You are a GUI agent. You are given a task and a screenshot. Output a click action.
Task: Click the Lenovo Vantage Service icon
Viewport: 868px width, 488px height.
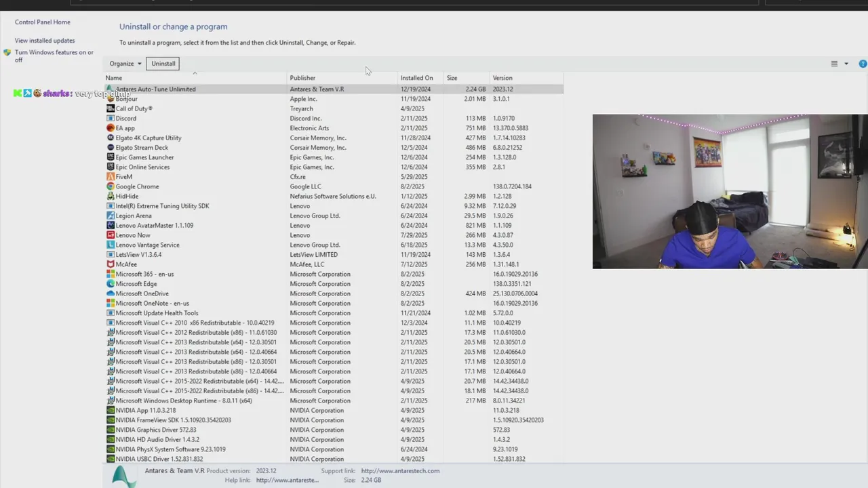click(111, 245)
